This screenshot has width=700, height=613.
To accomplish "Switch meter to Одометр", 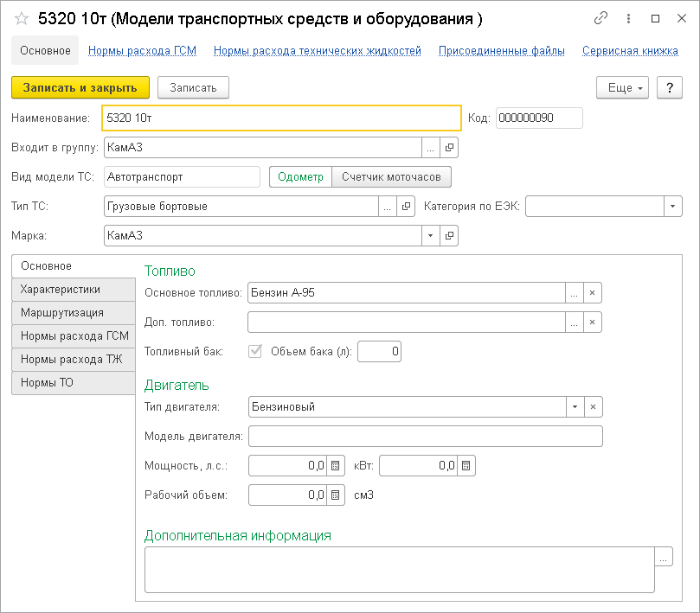I will point(300,177).
